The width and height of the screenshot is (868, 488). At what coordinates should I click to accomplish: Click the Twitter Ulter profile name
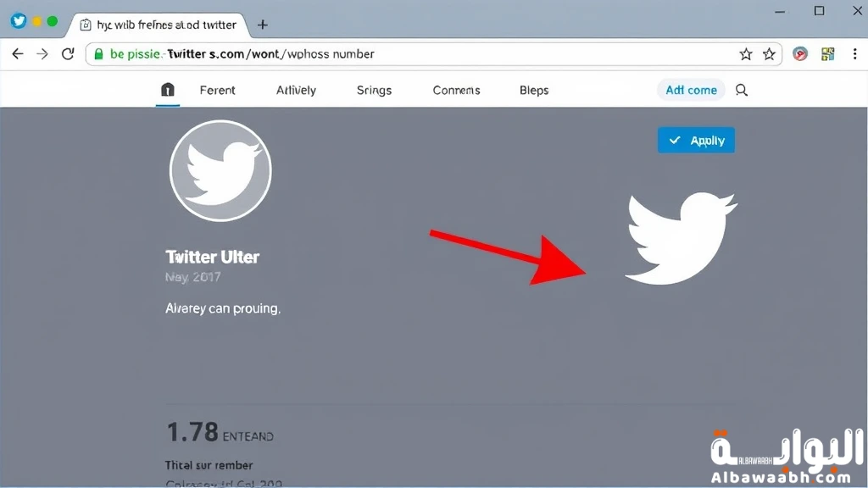tap(212, 257)
